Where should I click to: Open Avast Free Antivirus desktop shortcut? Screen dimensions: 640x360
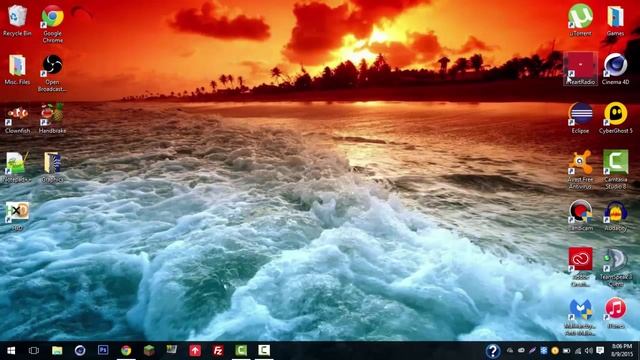coord(580,169)
